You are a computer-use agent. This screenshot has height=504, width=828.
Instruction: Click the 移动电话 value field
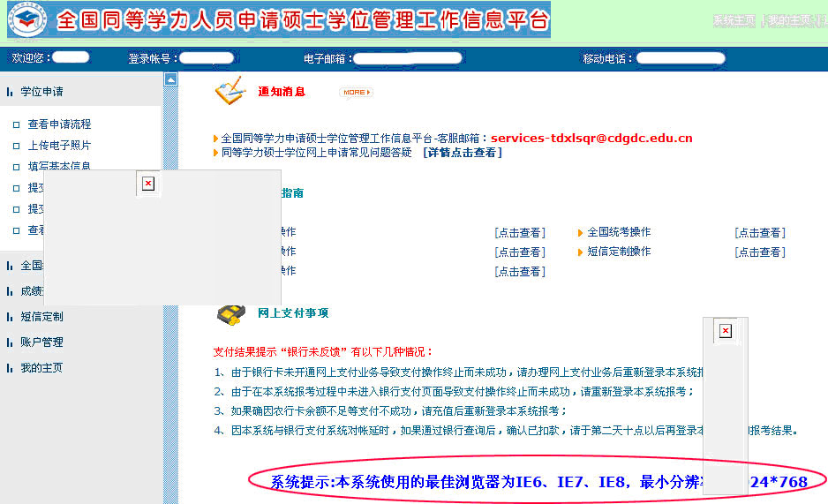pos(681,58)
